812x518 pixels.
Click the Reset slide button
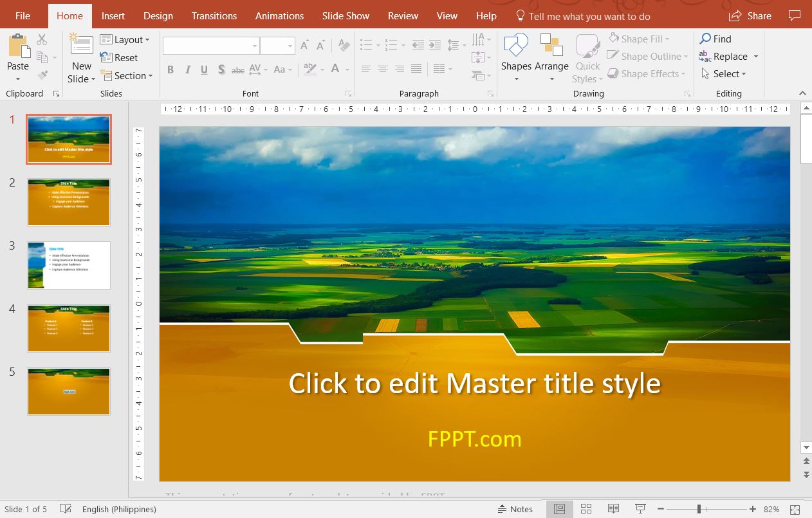(119, 57)
